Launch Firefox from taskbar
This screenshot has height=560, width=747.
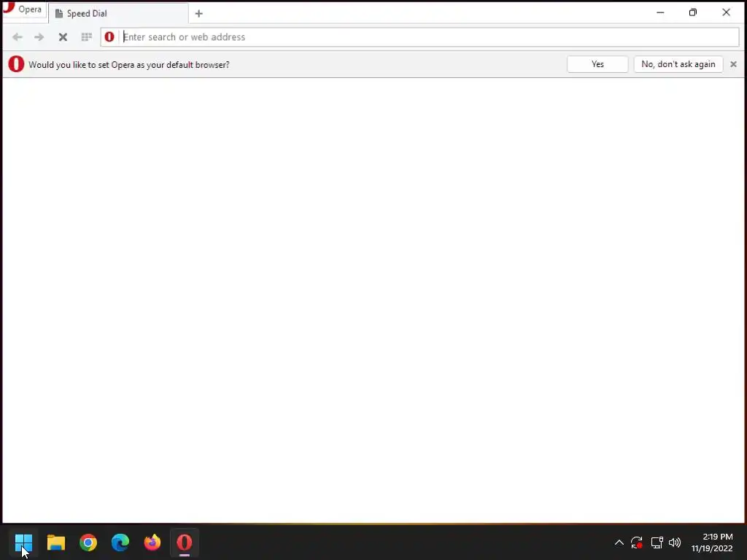tap(152, 542)
